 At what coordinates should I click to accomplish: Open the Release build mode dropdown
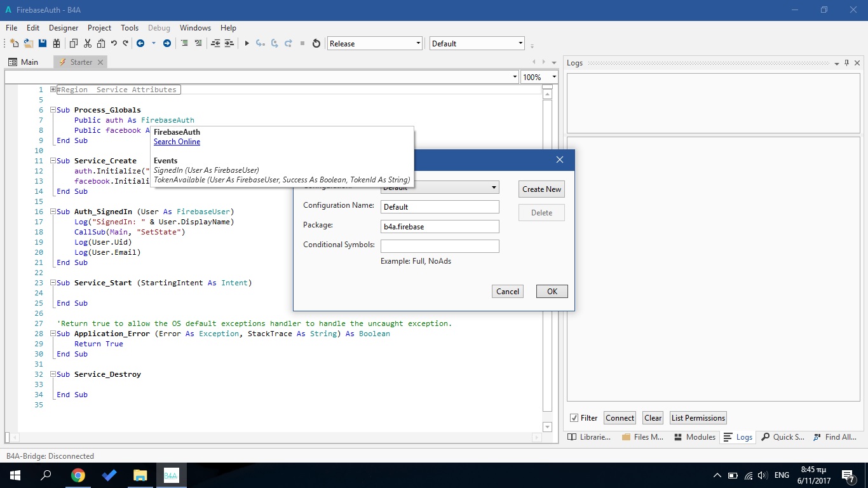pos(374,43)
